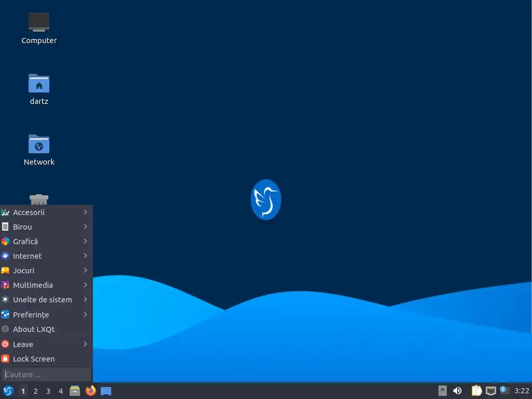Click the Internet category icon
This screenshot has height=399, width=532.
(5, 256)
